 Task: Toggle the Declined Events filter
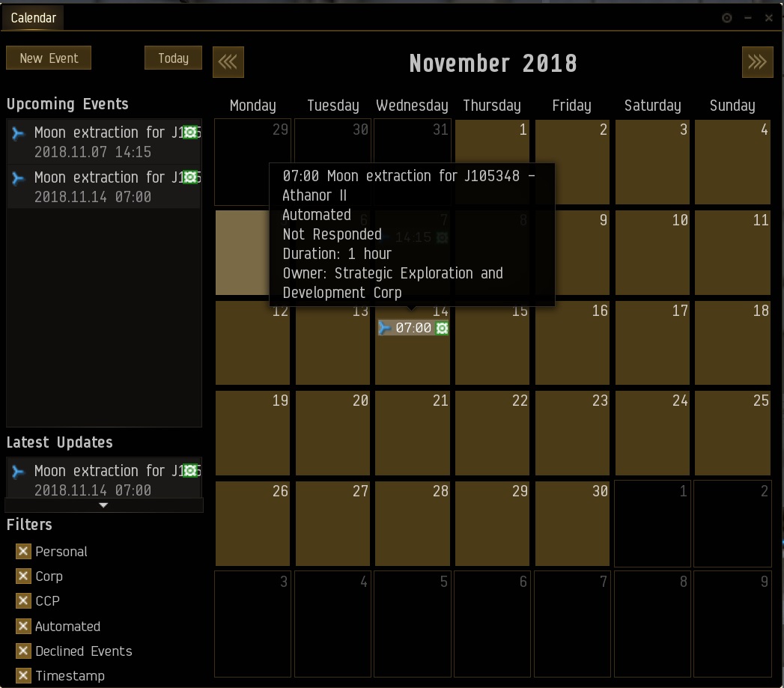click(x=23, y=651)
